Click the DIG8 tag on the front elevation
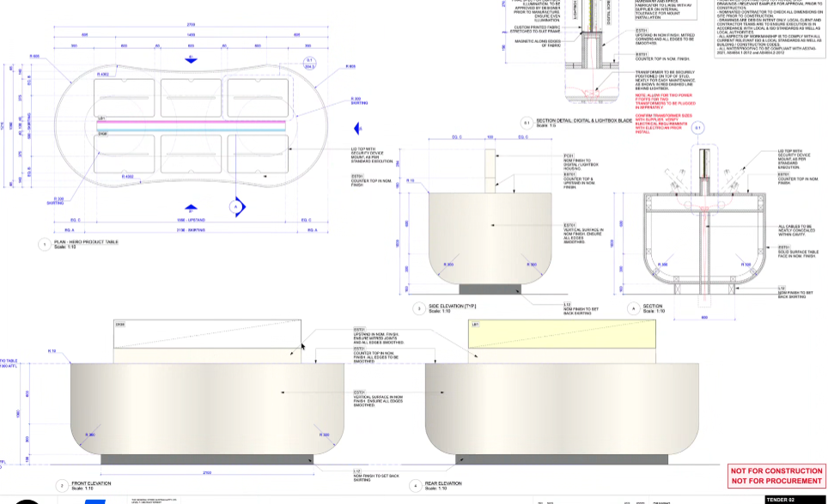 120,325
